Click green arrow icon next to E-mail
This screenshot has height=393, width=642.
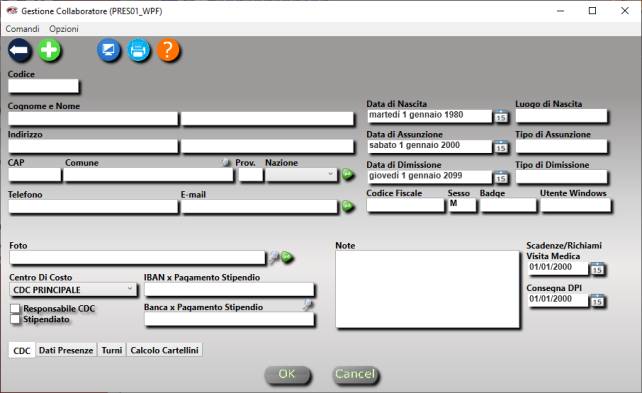coord(348,206)
